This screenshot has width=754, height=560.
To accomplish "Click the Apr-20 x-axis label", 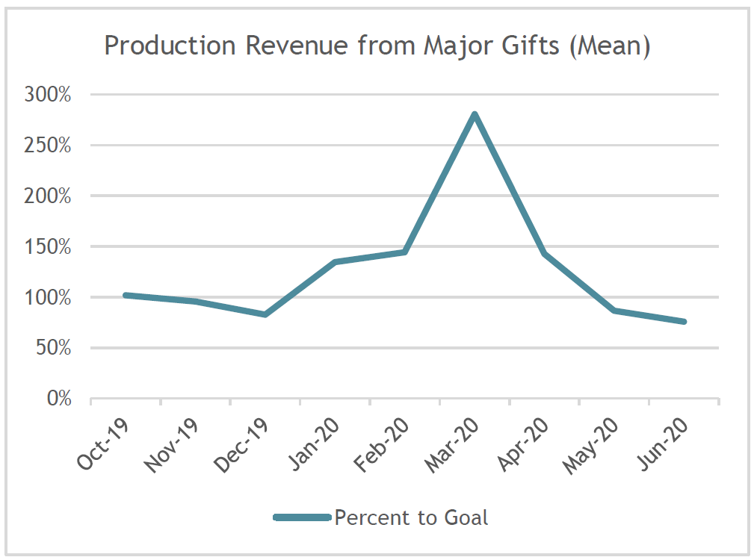I will (522, 444).
